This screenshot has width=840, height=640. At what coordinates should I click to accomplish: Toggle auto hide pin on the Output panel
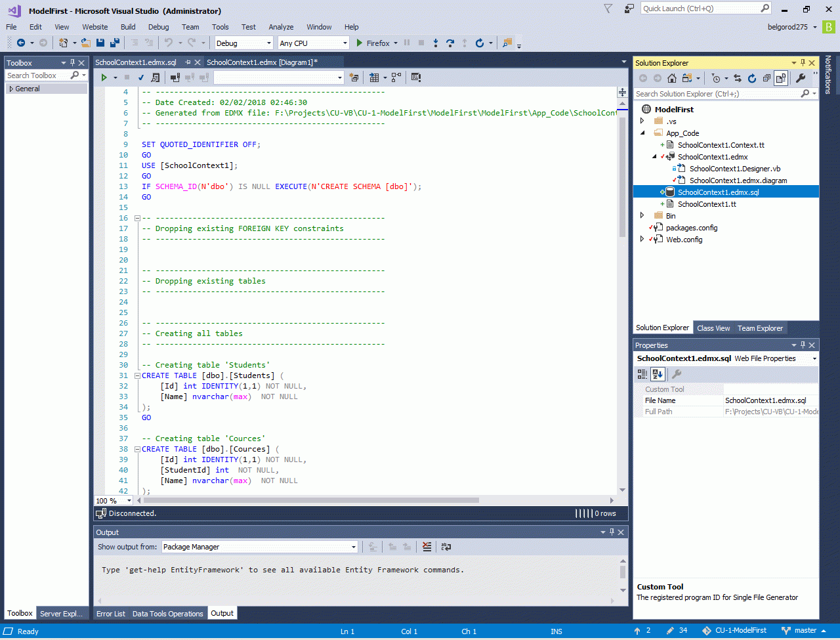[612, 532]
